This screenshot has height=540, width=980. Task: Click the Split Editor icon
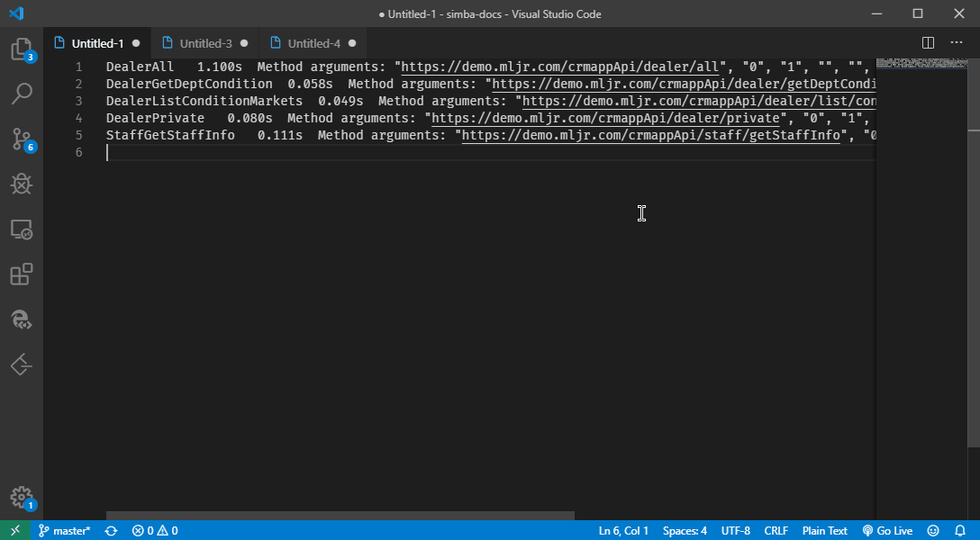coord(927,41)
